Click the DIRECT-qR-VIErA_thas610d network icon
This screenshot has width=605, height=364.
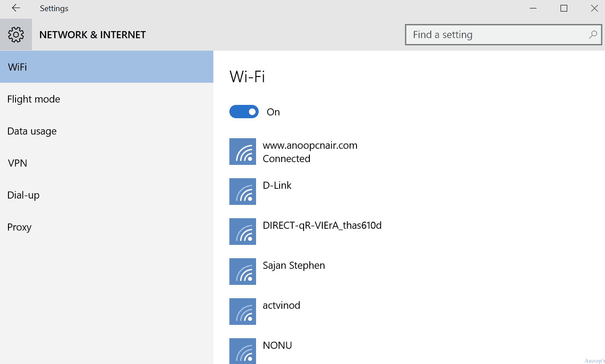(243, 232)
